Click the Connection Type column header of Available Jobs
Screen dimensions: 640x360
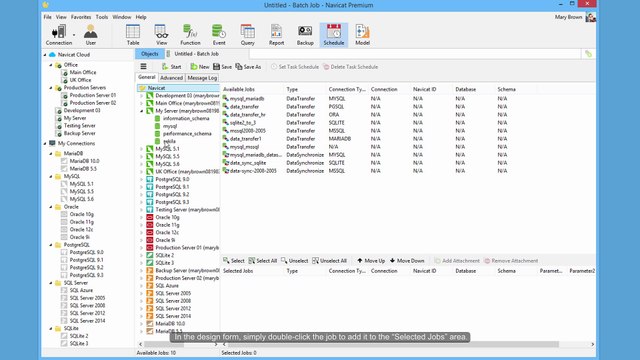pyautogui.click(x=347, y=89)
